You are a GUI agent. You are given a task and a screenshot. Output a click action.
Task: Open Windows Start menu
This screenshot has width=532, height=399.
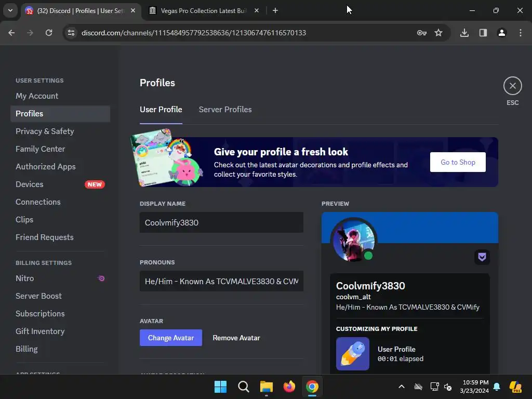(220, 387)
